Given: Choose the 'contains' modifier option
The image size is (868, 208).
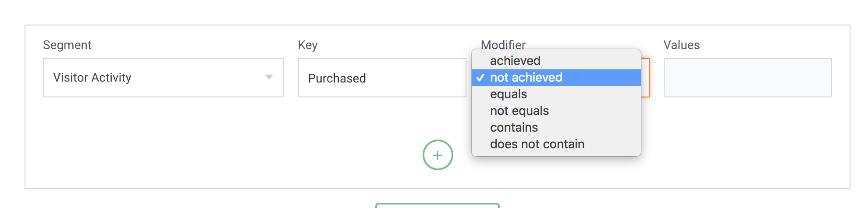Looking at the screenshot, I should tap(514, 128).
